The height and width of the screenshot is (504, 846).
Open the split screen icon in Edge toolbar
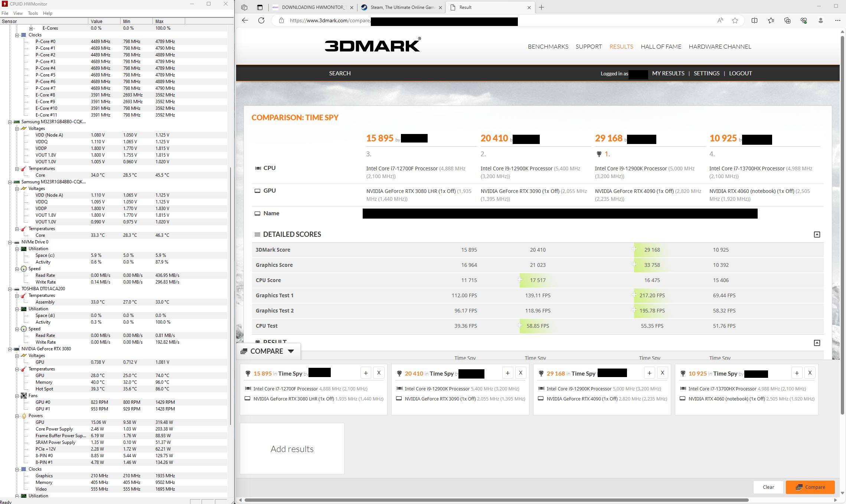tap(754, 20)
